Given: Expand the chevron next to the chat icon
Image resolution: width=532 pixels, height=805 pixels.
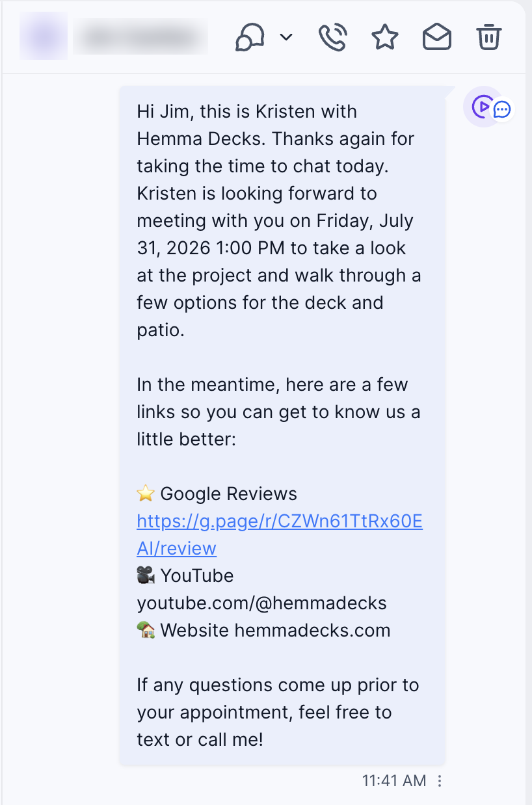Looking at the screenshot, I should [286, 38].
